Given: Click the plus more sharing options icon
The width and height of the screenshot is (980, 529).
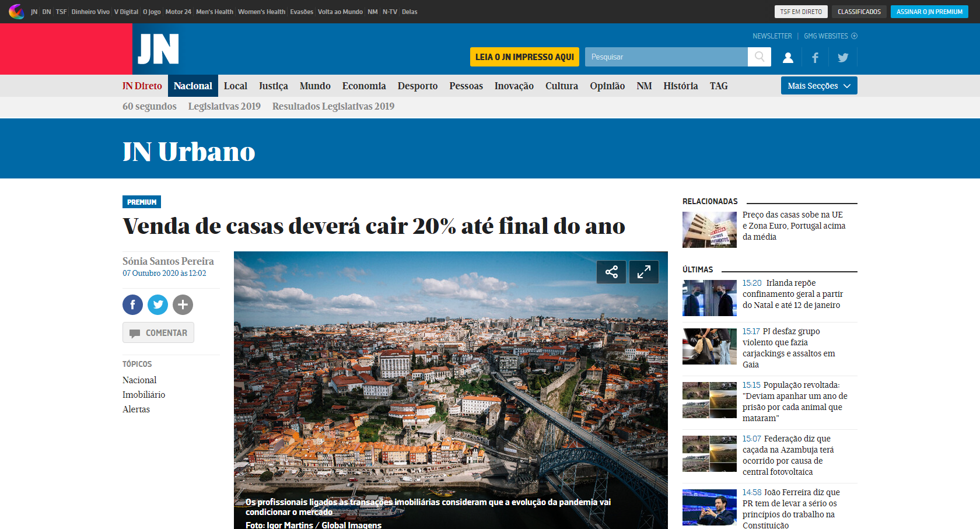Looking at the screenshot, I should click(183, 304).
